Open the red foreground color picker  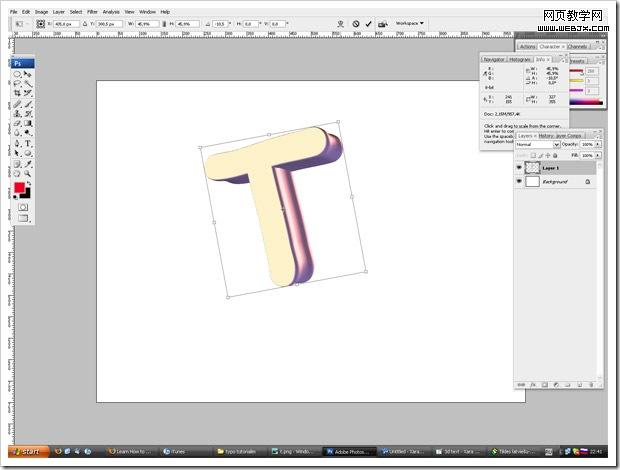19,187
